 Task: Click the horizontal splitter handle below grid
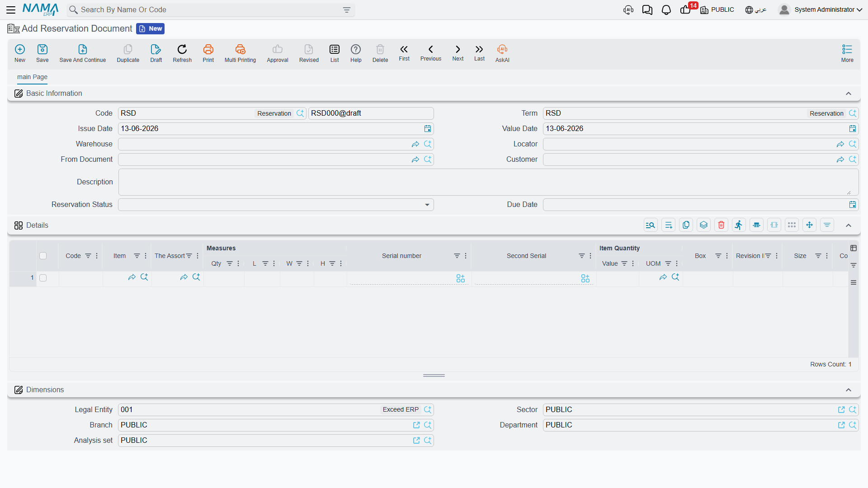[x=434, y=375]
